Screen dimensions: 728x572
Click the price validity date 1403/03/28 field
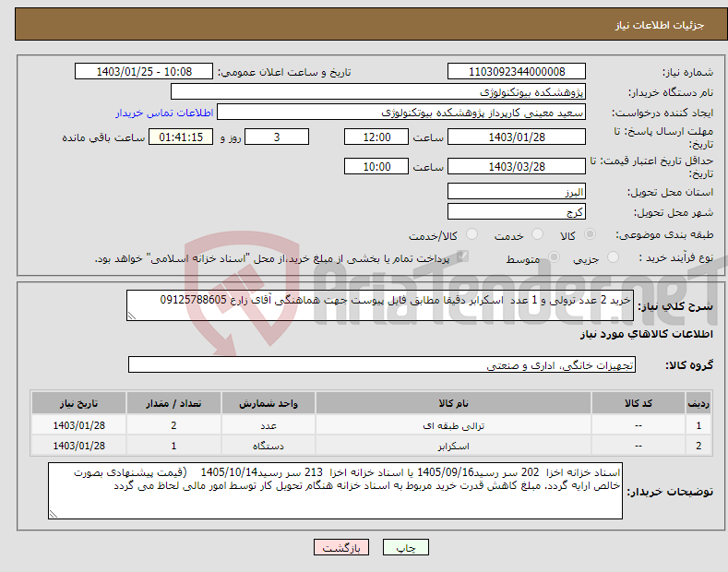pos(517,166)
